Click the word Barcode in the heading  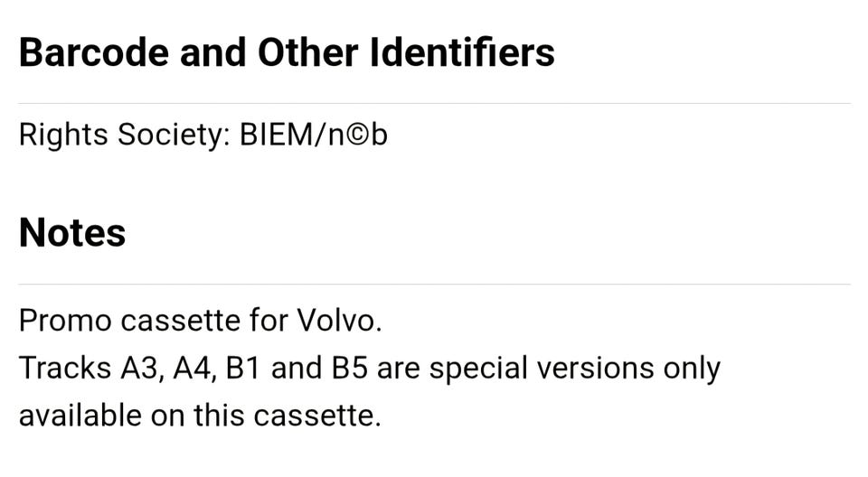[x=94, y=52]
